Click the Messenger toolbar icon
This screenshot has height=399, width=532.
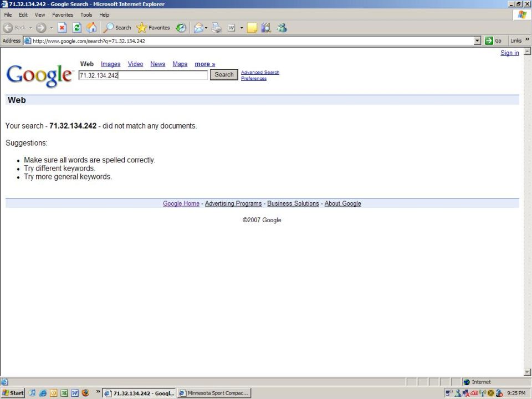(282, 28)
